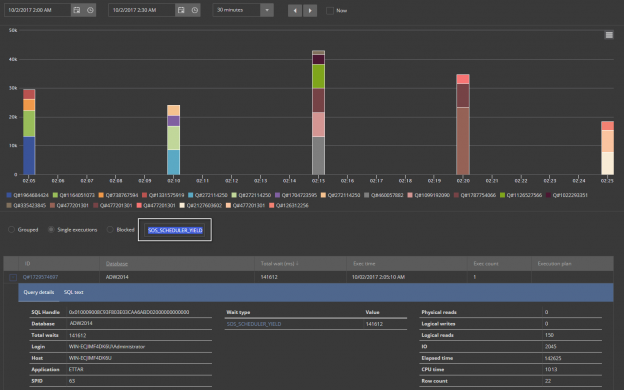
Task: Click the teal segment of the 02:10 bar
Action: [x=174, y=162]
